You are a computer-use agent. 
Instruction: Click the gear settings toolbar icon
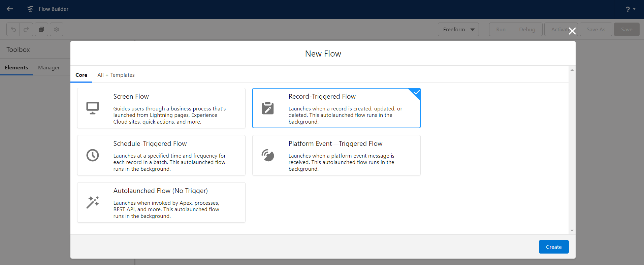(x=57, y=30)
